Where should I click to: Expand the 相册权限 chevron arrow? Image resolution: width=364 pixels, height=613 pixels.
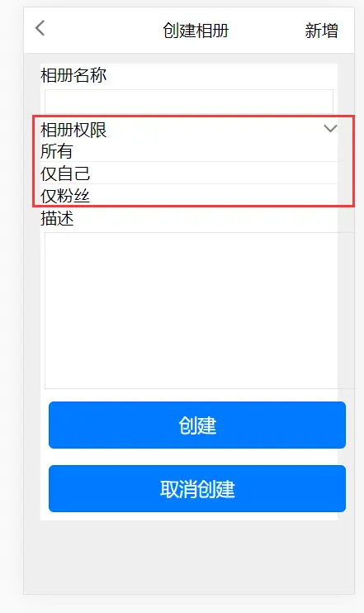330,129
